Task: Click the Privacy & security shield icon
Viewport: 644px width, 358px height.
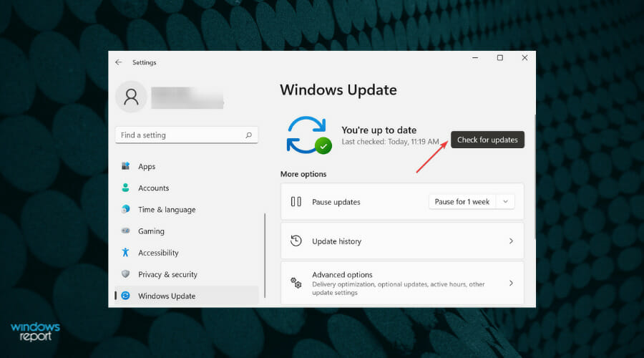Action: click(126, 274)
